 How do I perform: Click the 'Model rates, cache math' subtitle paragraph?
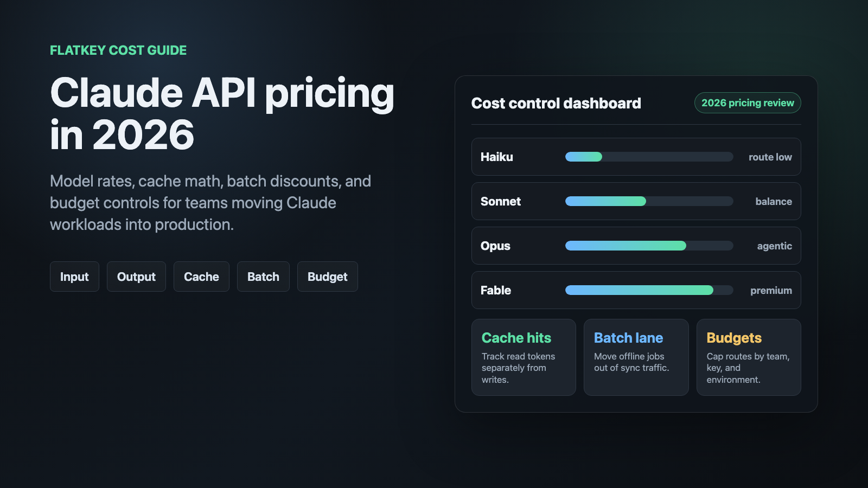click(x=210, y=203)
